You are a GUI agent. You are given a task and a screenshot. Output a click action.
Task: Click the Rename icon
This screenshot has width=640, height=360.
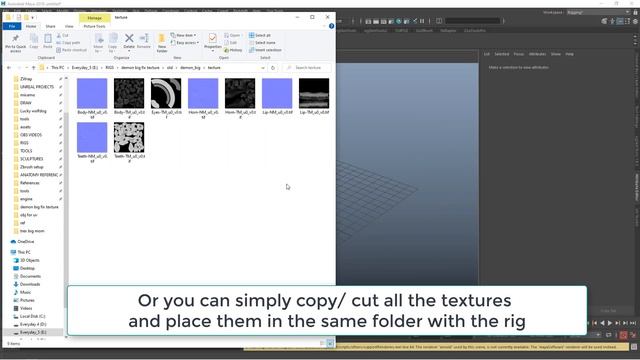[144, 38]
